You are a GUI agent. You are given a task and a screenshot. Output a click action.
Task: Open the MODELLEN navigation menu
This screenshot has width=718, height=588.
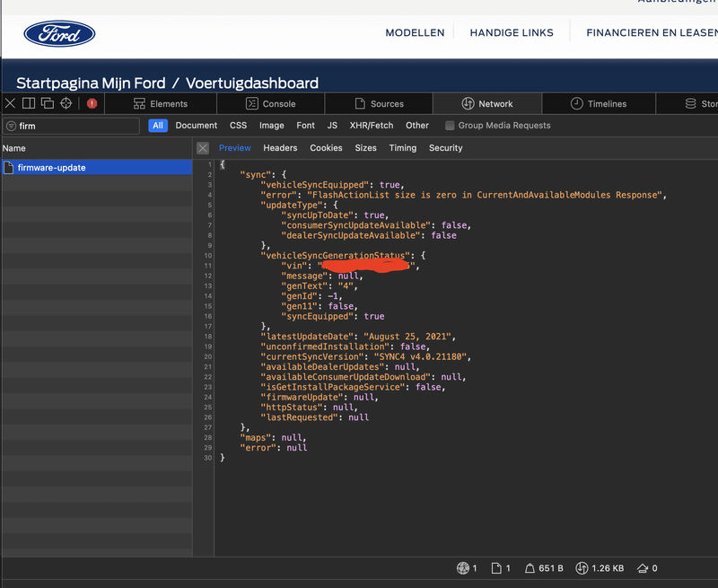tap(415, 32)
